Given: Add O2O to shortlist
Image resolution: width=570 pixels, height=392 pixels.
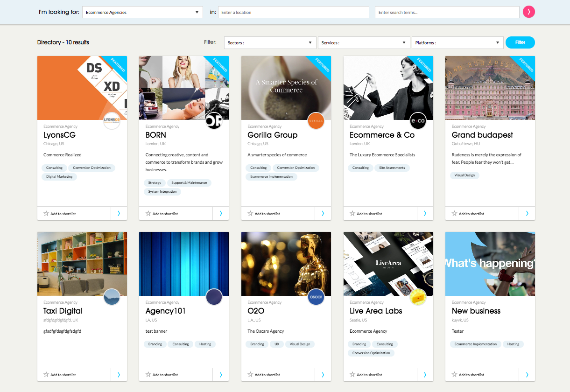Looking at the screenshot, I should pos(264,375).
